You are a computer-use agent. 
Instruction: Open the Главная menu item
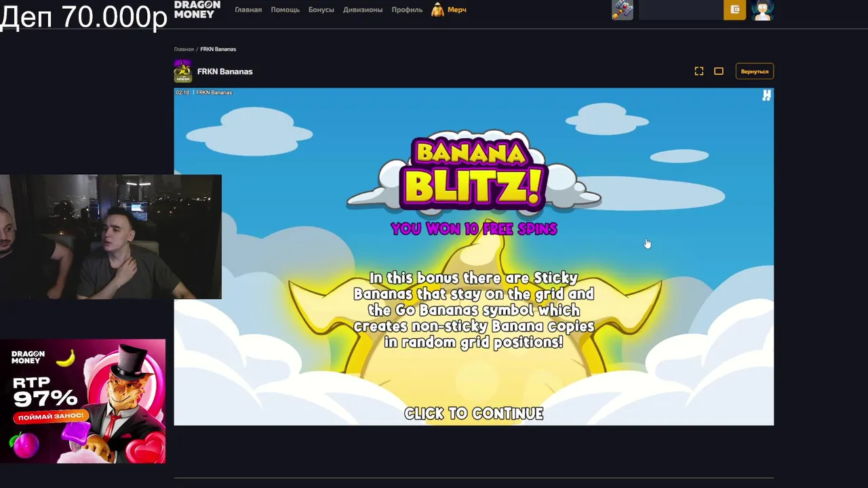[248, 10]
